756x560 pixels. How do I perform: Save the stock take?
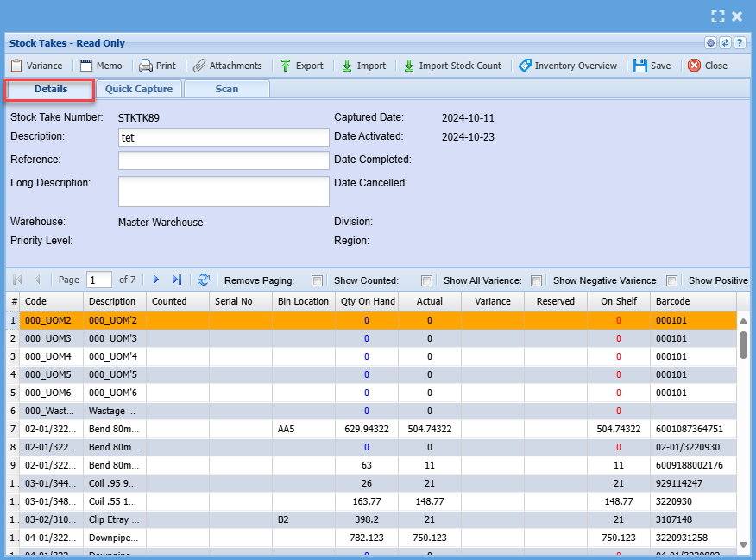point(652,66)
